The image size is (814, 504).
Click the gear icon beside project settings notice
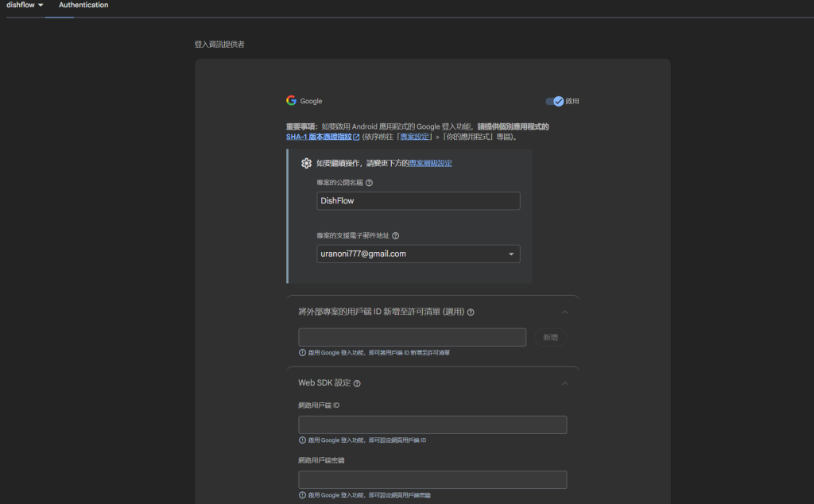pyautogui.click(x=306, y=163)
